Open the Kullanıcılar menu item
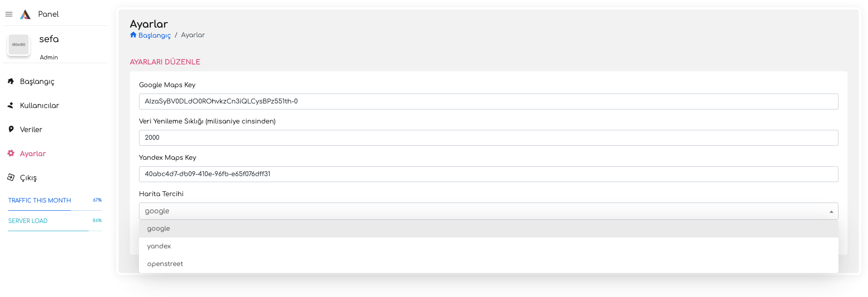Screen dimensions: 868x297 [40, 105]
